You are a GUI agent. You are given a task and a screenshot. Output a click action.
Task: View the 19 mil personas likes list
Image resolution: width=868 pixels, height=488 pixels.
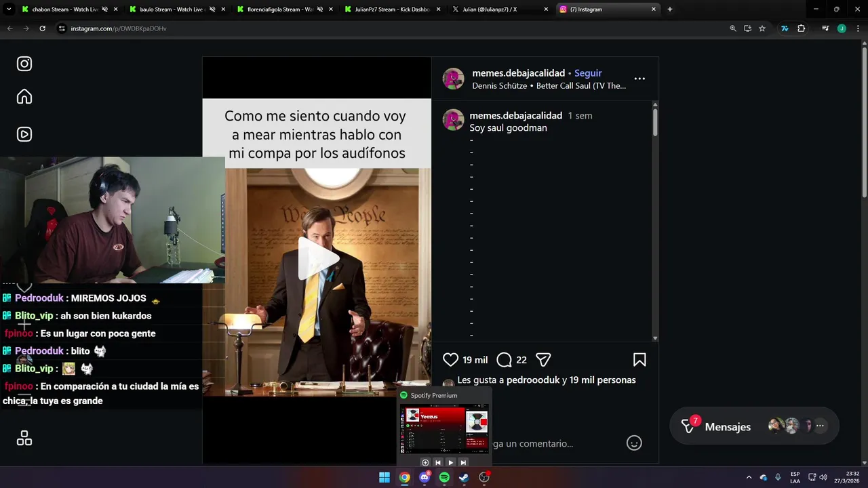pos(603,380)
